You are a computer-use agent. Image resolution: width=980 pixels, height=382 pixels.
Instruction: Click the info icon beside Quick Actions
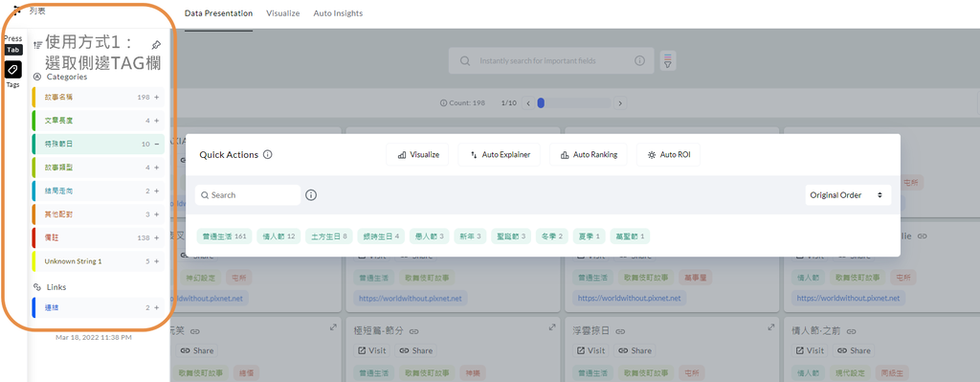click(268, 154)
